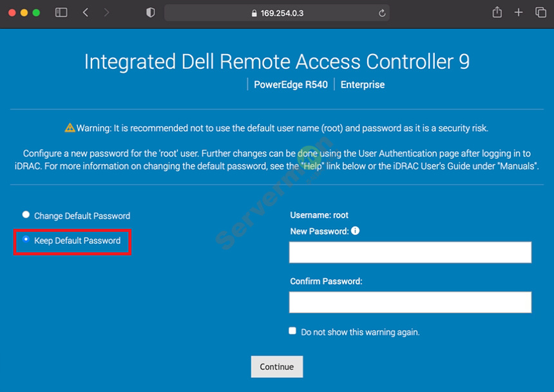Toggle the Safari sidebar icon

(61, 13)
